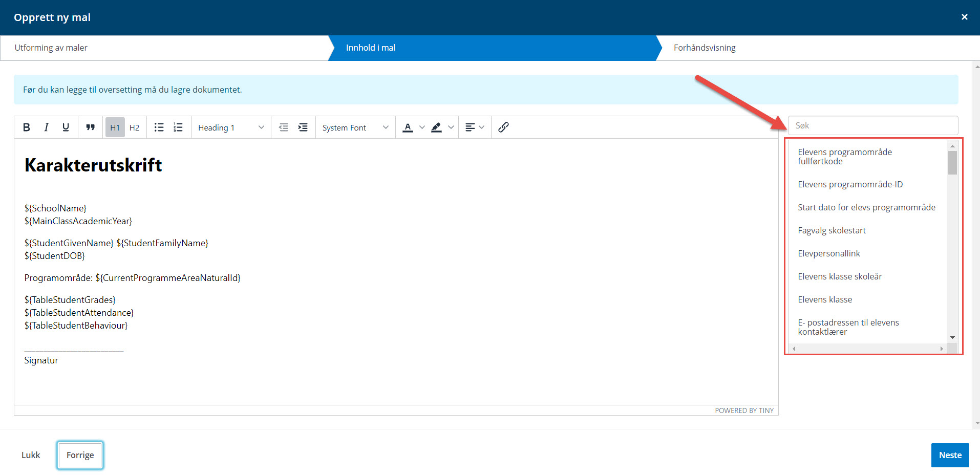Click the Forrige button
Viewport: 980px width, 476px height.
pyautogui.click(x=80, y=455)
